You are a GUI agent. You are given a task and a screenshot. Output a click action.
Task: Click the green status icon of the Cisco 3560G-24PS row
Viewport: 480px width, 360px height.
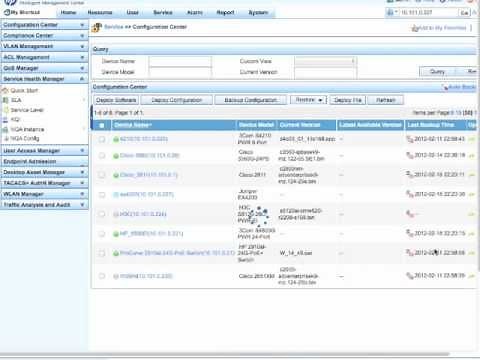coord(116,156)
